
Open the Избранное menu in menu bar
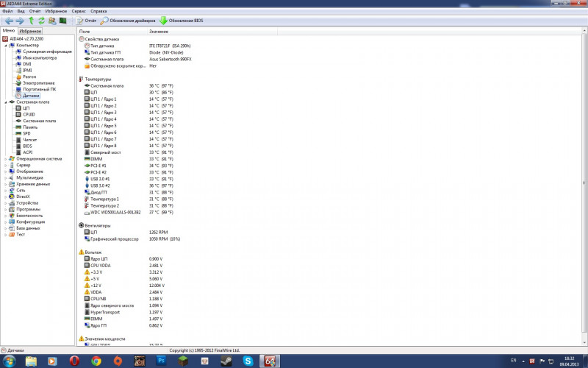pyautogui.click(x=56, y=11)
